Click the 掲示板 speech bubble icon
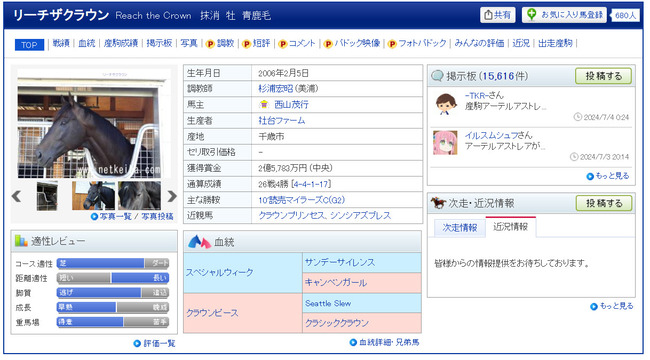650x360 pixels. 437,76
